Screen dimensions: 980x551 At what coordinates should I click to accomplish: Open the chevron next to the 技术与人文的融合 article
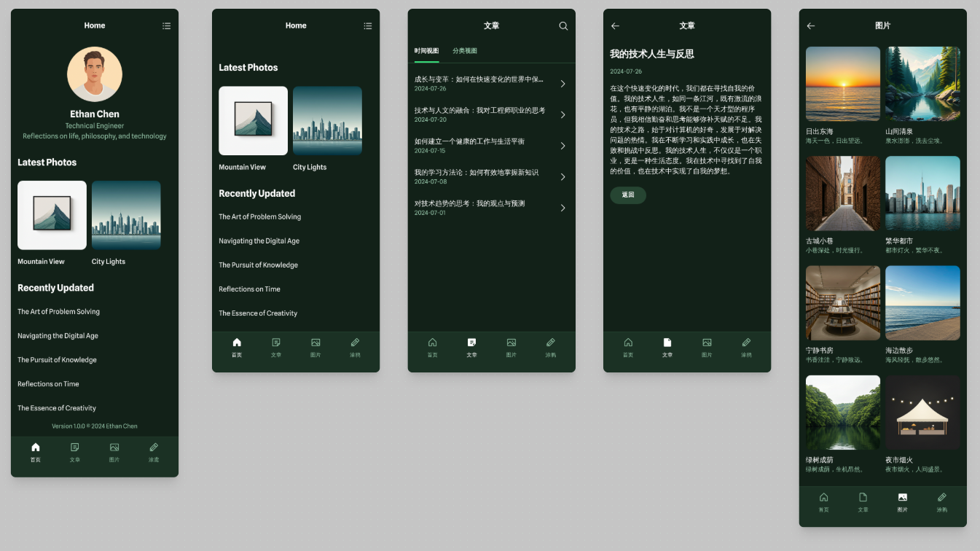[x=563, y=114]
